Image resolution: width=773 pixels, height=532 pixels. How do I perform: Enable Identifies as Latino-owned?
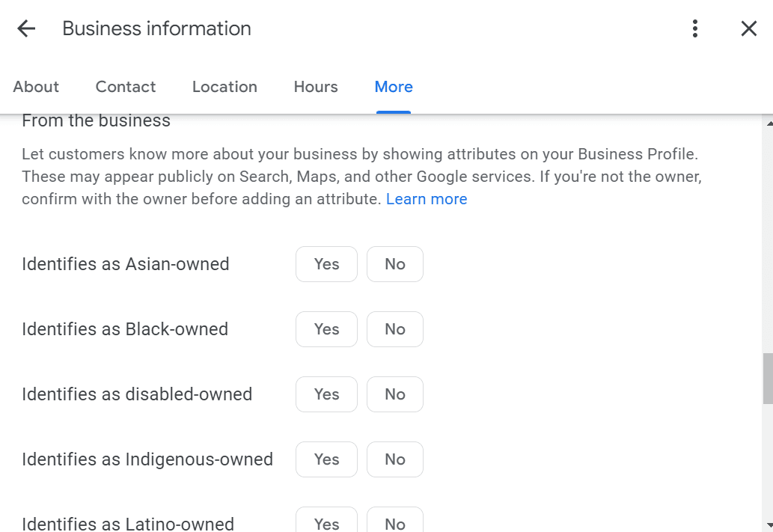(x=326, y=524)
